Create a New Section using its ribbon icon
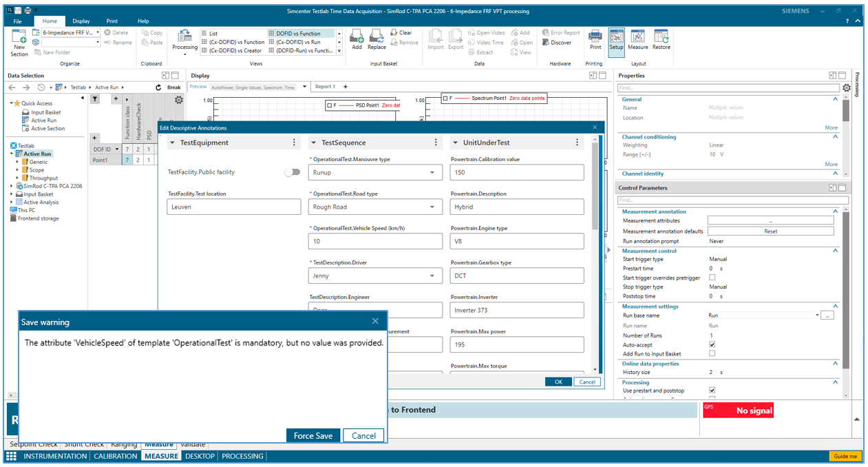Screen dimensions: 868x467 18,39
